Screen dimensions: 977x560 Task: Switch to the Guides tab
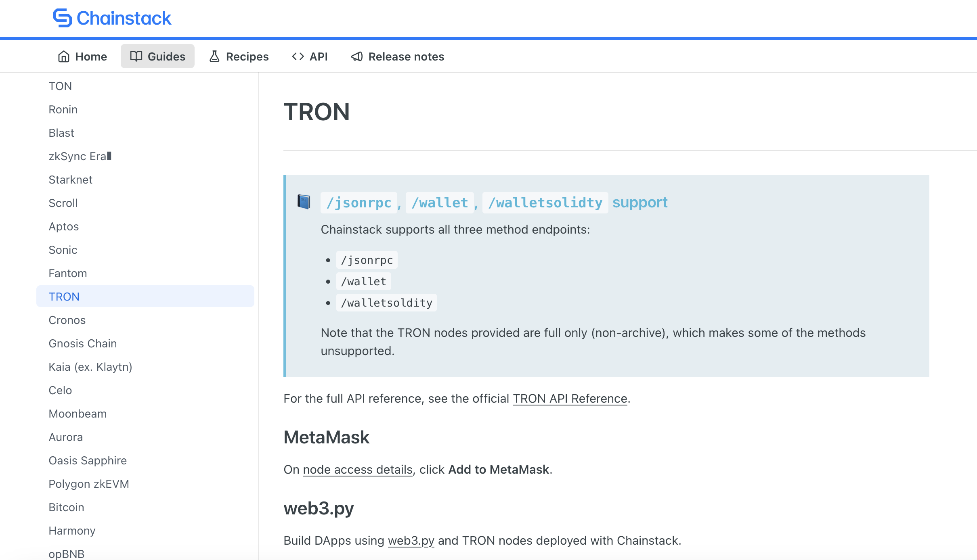157,56
